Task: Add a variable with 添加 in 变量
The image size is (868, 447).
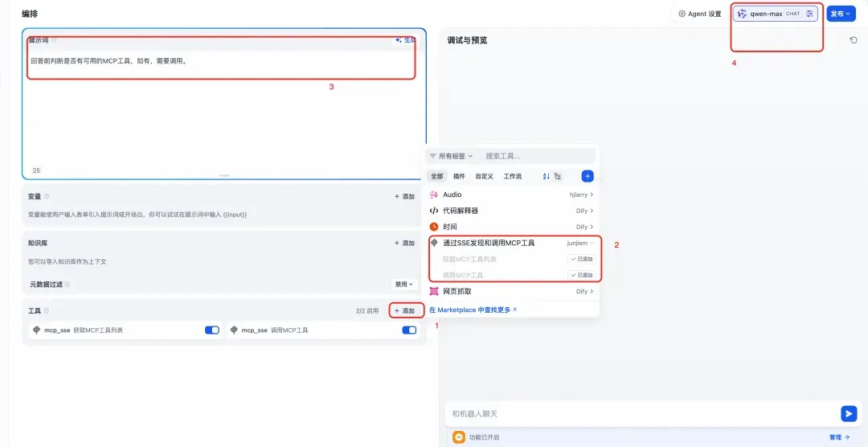Action: click(404, 196)
